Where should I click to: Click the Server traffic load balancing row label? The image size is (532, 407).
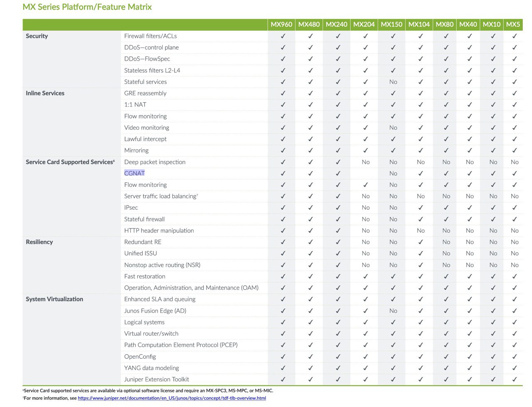click(x=161, y=196)
